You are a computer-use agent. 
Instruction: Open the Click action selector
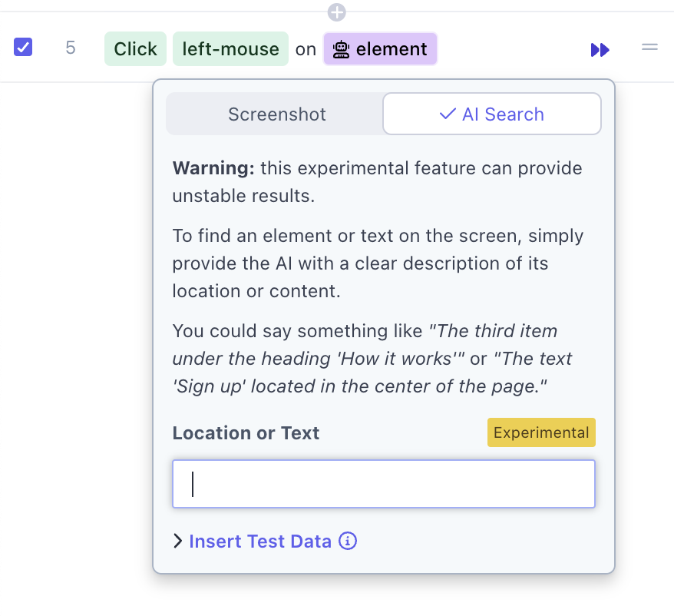[x=135, y=49]
